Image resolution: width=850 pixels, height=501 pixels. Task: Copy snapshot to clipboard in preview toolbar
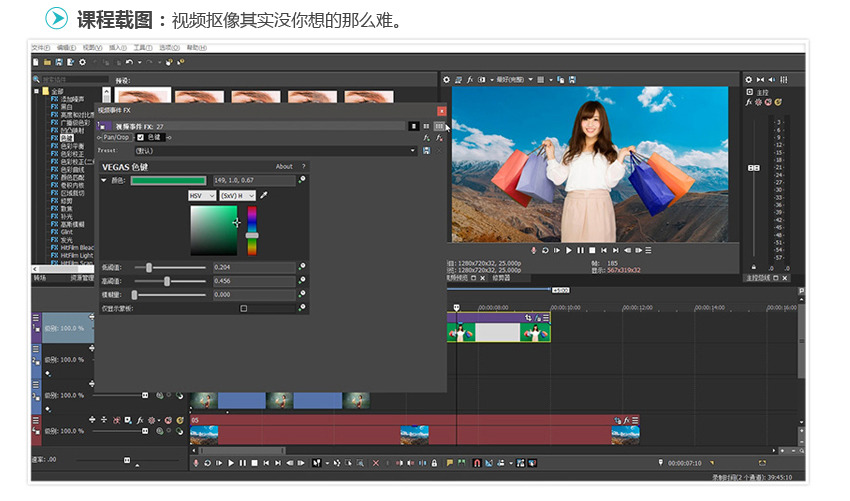click(561, 80)
